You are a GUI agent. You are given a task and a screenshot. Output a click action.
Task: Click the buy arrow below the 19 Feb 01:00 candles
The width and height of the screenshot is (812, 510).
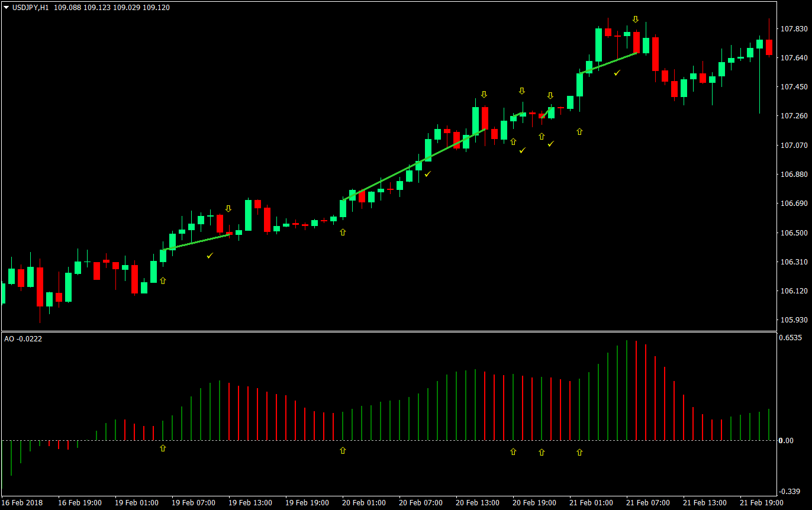coord(163,280)
